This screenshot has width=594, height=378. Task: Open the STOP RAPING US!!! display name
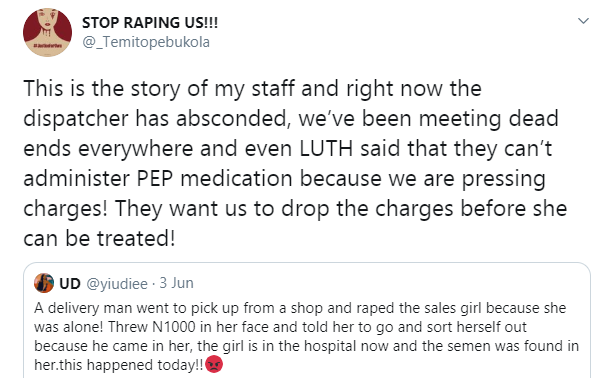(150, 23)
